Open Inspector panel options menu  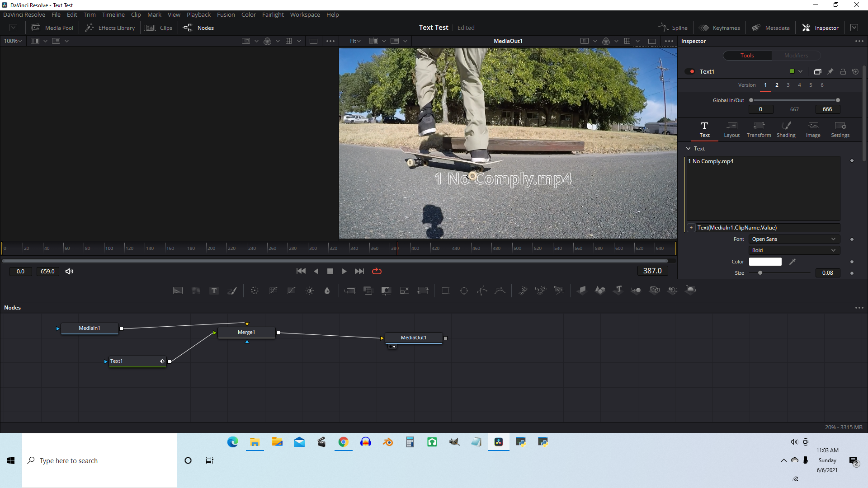(x=859, y=41)
